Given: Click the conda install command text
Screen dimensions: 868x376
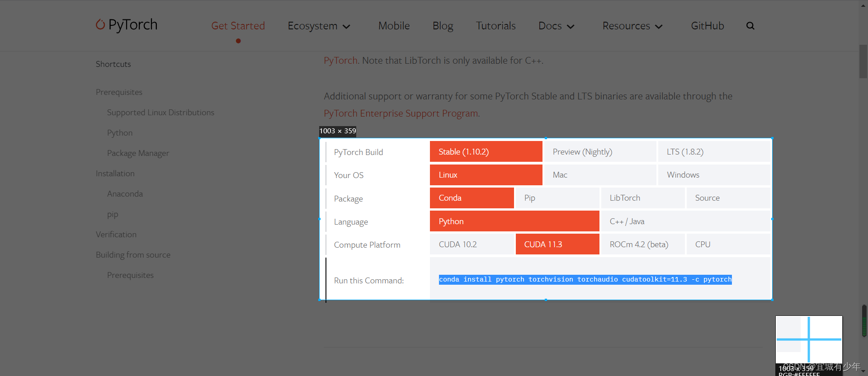Looking at the screenshot, I should click(585, 279).
